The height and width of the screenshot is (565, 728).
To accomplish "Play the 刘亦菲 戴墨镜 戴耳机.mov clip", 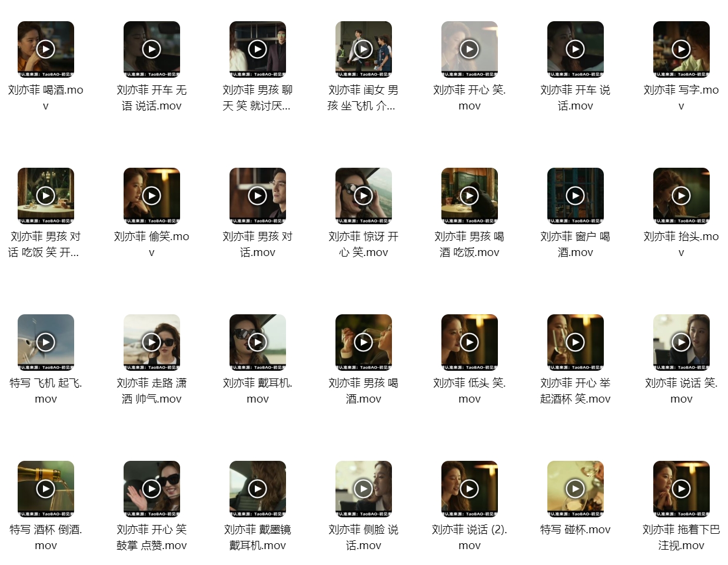I will tap(258, 488).
